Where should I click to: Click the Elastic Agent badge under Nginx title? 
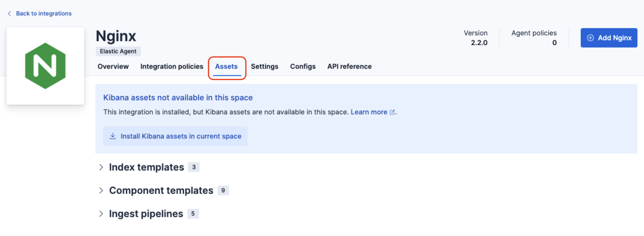point(118,51)
